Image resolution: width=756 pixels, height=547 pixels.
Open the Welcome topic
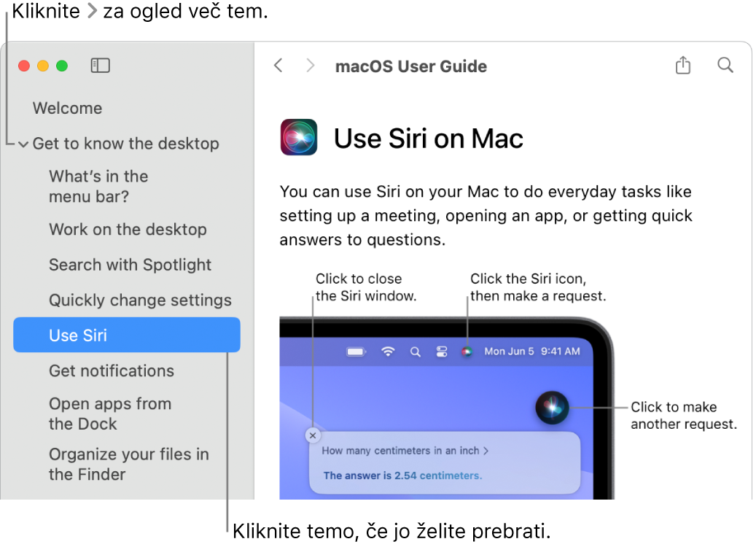tap(68, 108)
